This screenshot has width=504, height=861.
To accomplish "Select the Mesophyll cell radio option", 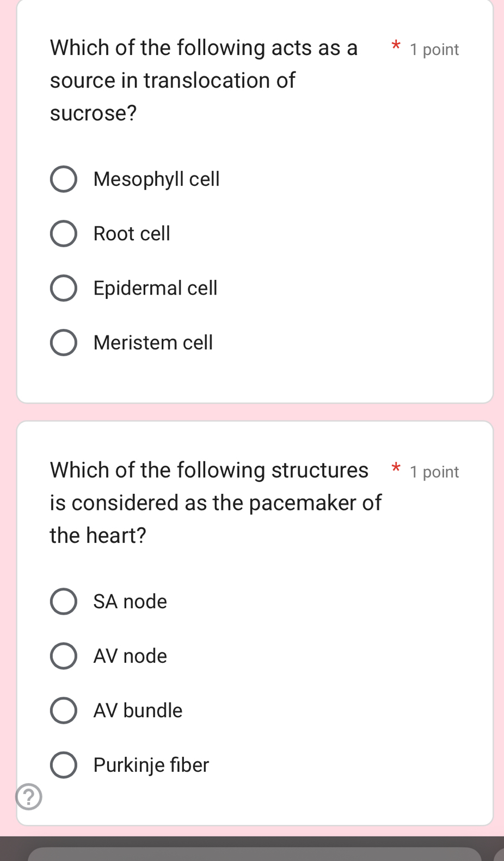I will [64, 179].
